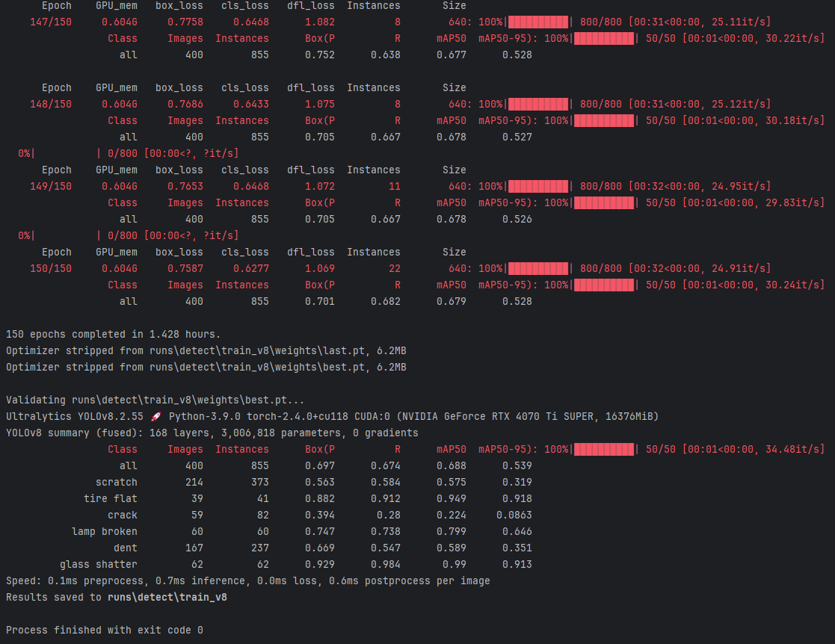Click the tire flat mAP50 value 0.949
Viewport: 835px width, 644px height.
(451, 499)
